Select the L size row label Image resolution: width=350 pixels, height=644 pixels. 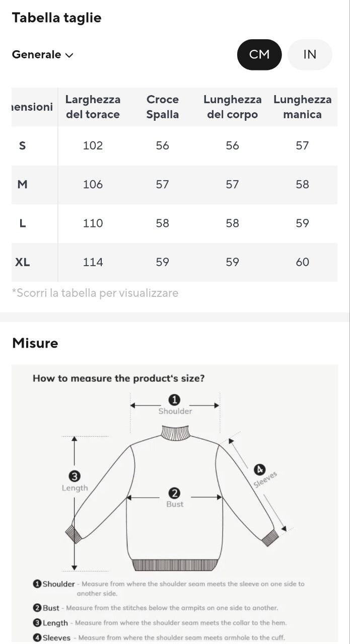(x=22, y=223)
